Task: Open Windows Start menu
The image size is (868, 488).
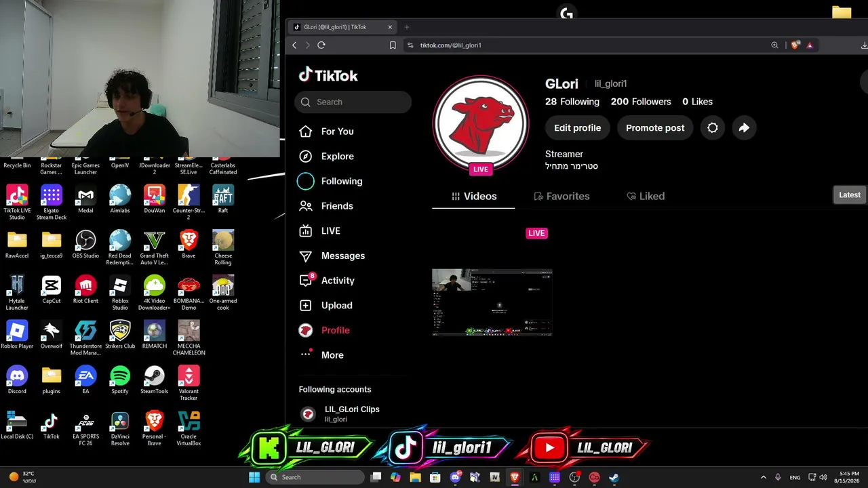Action: coord(254,477)
